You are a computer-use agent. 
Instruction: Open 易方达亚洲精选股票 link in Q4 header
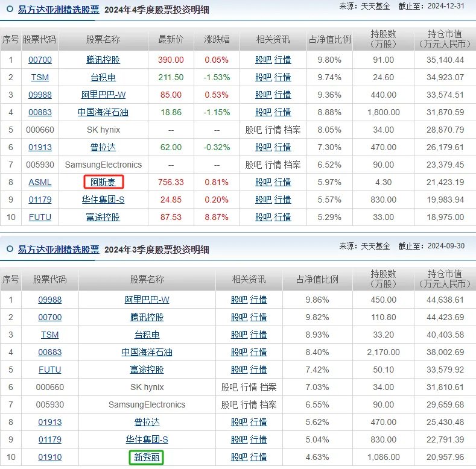(x=59, y=10)
